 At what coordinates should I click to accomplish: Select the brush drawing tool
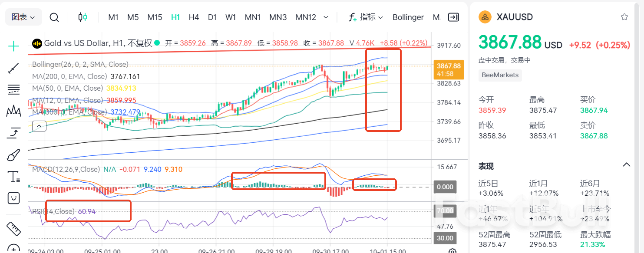click(x=13, y=154)
